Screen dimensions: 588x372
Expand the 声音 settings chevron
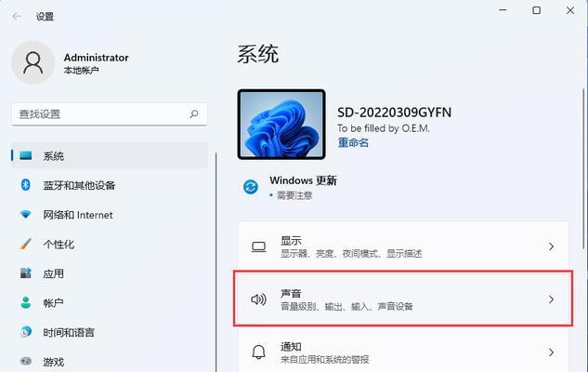coord(551,299)
